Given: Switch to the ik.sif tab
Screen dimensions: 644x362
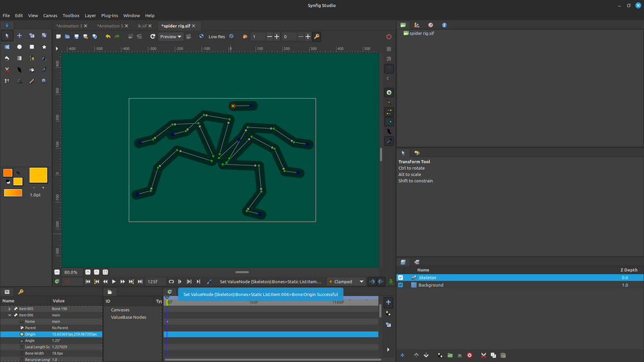Looking at the screenshot, I should pyautogui.click(x=142, y=26).
